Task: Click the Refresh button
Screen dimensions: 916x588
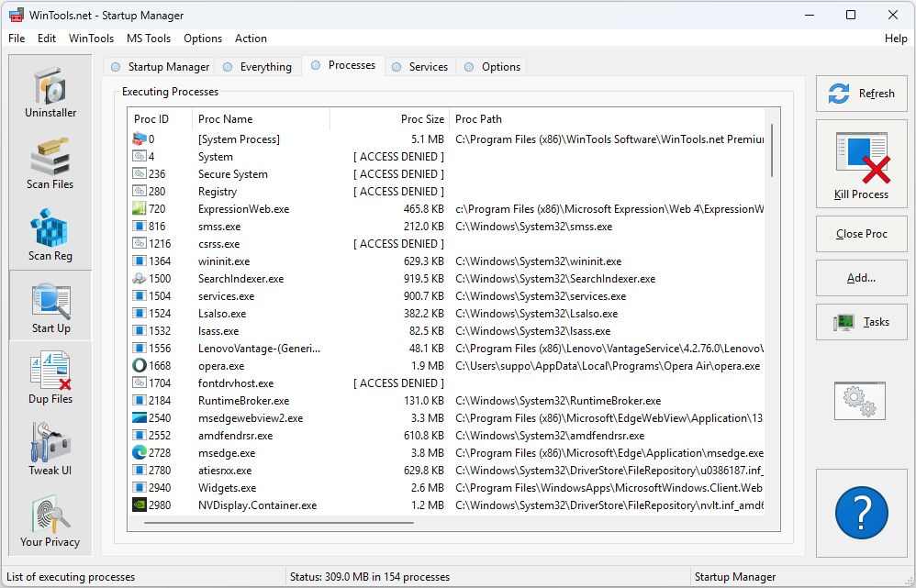Action: click(x=861, y=94)
